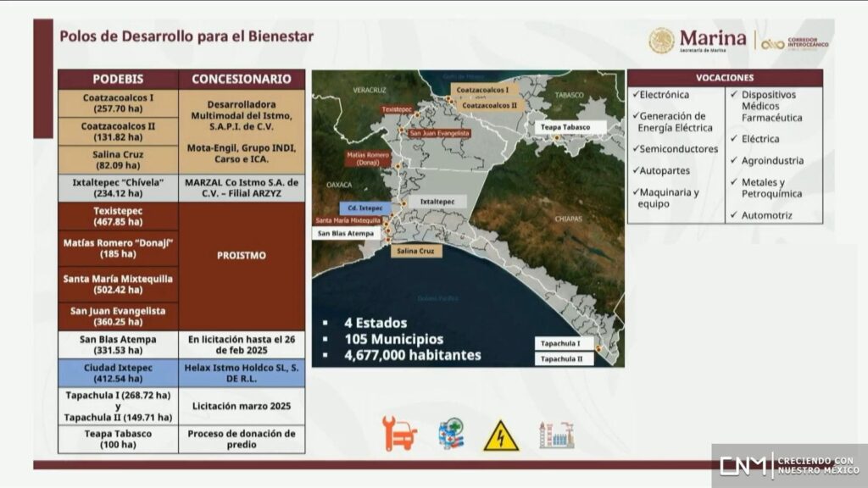Click the Marina secretariat logo

pos(698,41)
